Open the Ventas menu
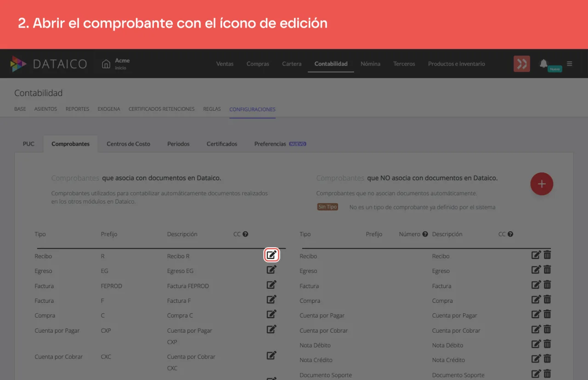588x380 pixels. [225, 64]
